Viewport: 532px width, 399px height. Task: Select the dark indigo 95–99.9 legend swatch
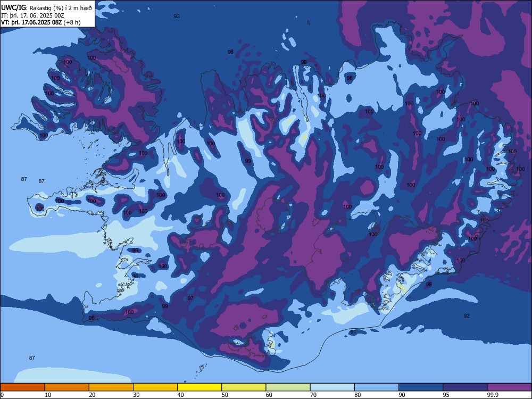point(465,387)
